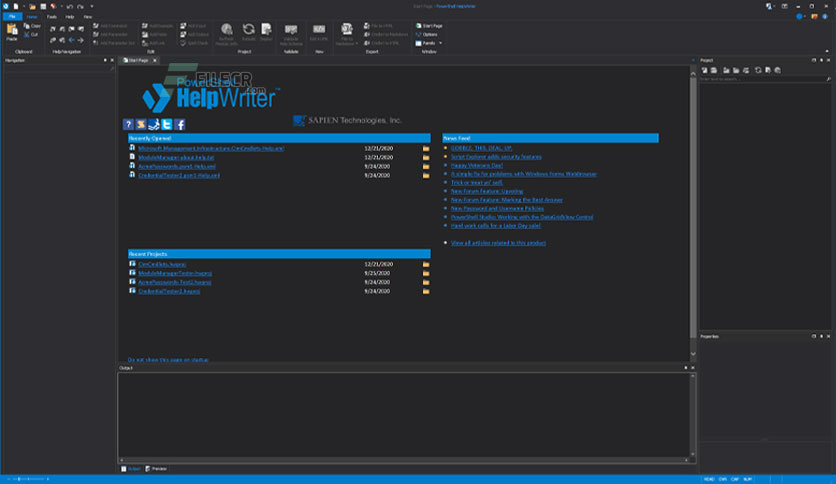Screen dimensions: 836x484
Task: Click Cut in the Clipboard group
Action: [x=31, y=34]
